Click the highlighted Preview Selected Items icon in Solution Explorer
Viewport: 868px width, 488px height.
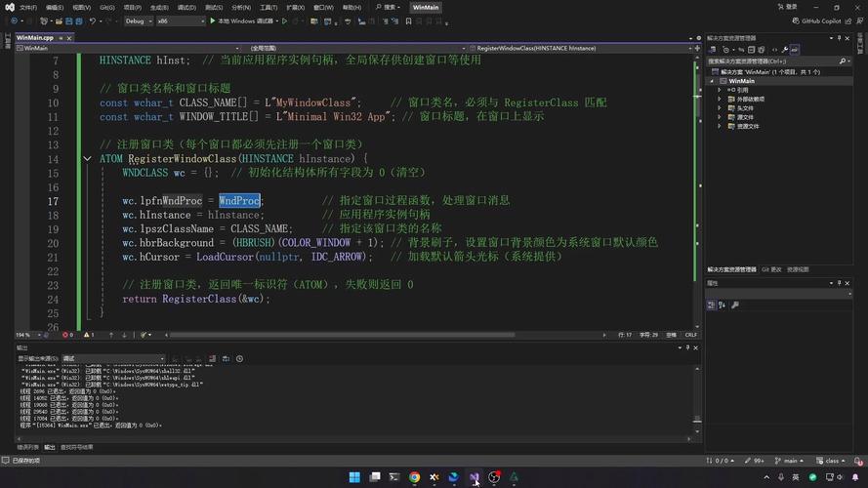pyautogui.click(x=795, y=50)
